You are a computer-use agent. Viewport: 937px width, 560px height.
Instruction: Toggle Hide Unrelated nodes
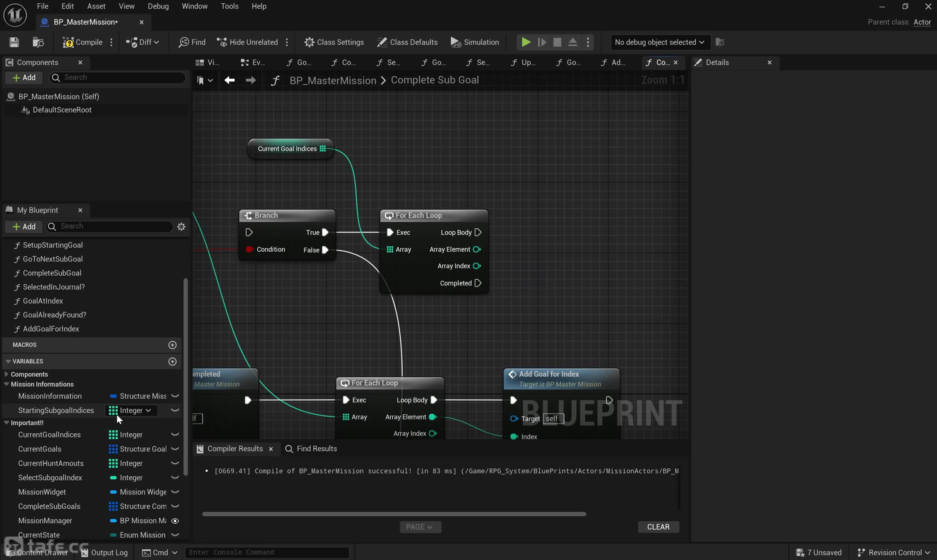tap(247, 42)
